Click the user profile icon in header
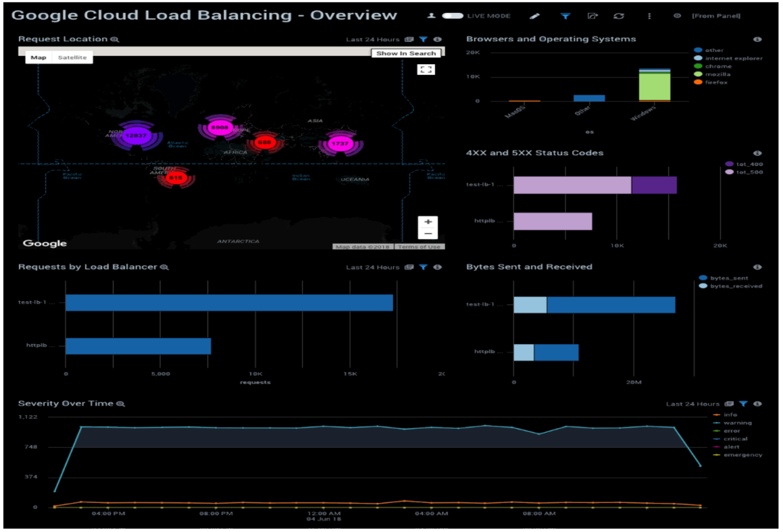This screenshot has width=783, height=532. pos(431,16)
